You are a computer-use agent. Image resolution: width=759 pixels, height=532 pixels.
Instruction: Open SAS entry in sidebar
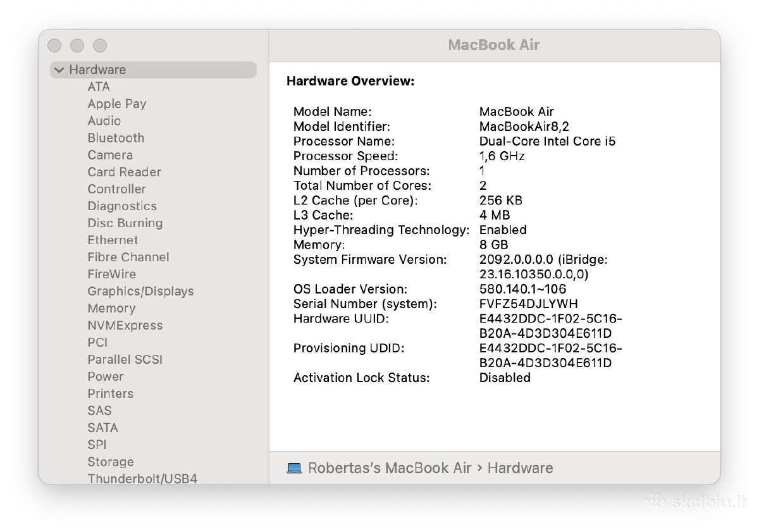click(x=99, y=411)
